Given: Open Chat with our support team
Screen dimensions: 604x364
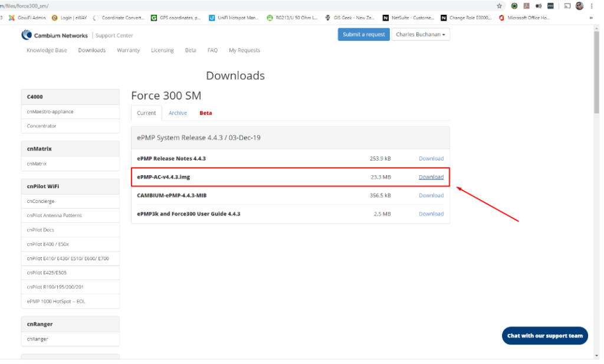Looking at the screenshot, I should click(544, 336).
